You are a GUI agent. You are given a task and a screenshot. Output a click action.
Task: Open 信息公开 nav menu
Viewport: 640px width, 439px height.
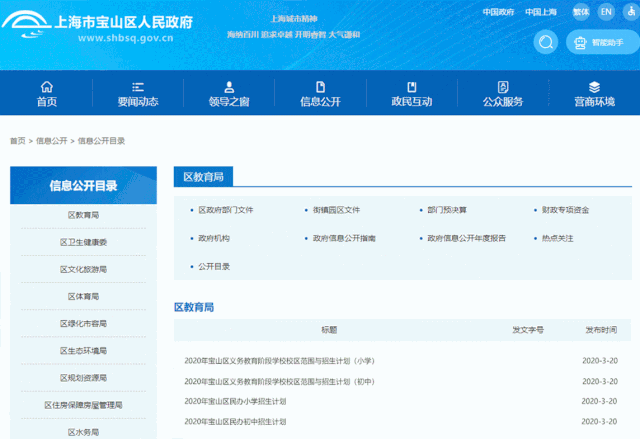320,101
